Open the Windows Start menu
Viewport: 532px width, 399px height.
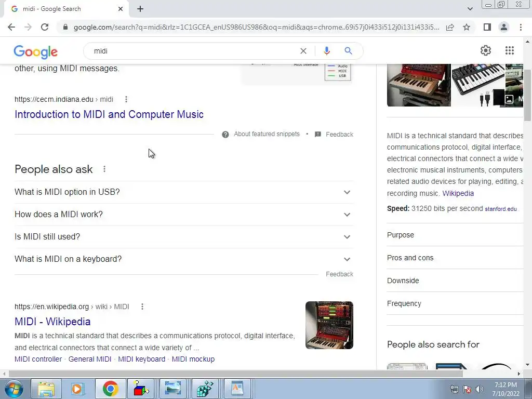[x=14, y=389]
